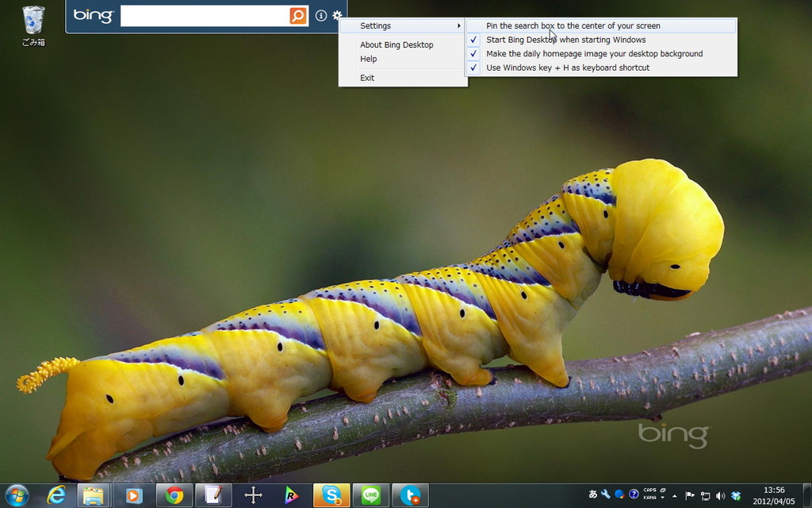Open the volume speaker tray icon
This screenshot has width=812, height=508.
(x=720, y=496)
